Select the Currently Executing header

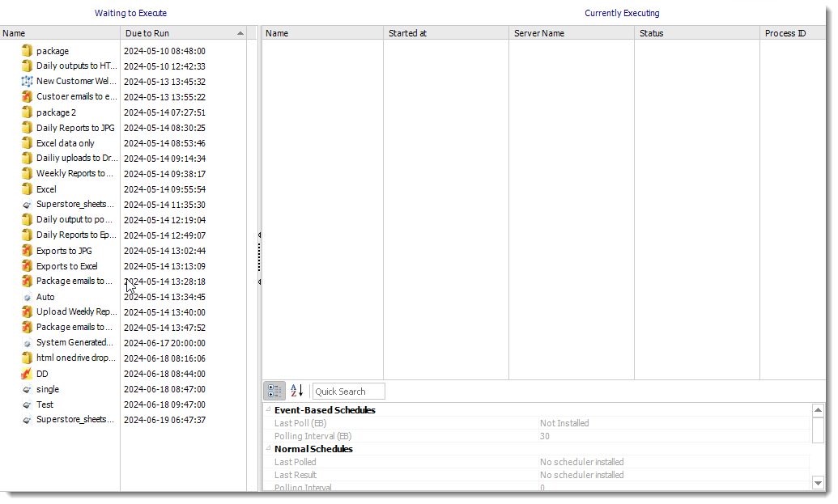point(622,13)
